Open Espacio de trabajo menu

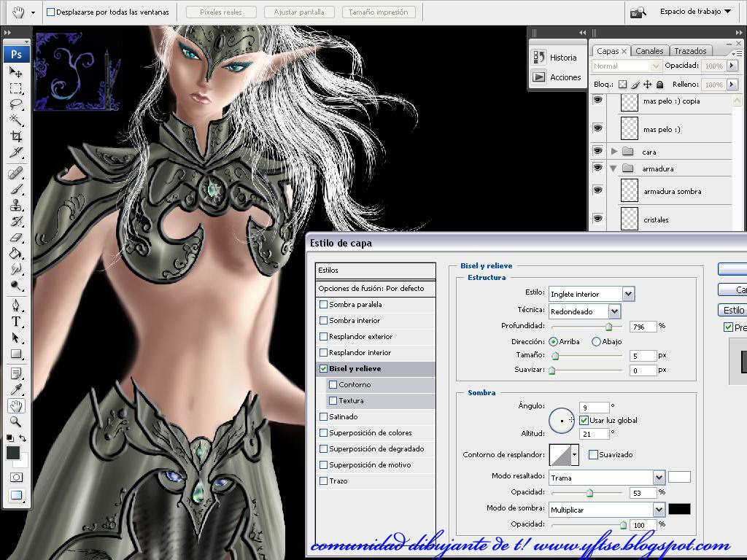tap(695, 12)
